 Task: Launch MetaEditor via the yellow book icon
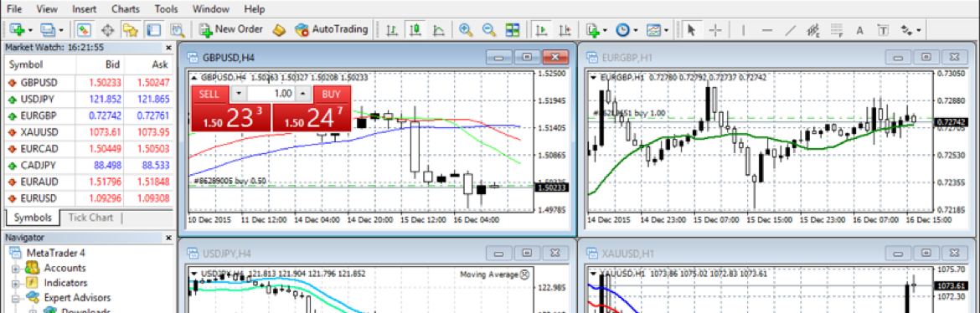pyautogui.click(x=280, y=29)
